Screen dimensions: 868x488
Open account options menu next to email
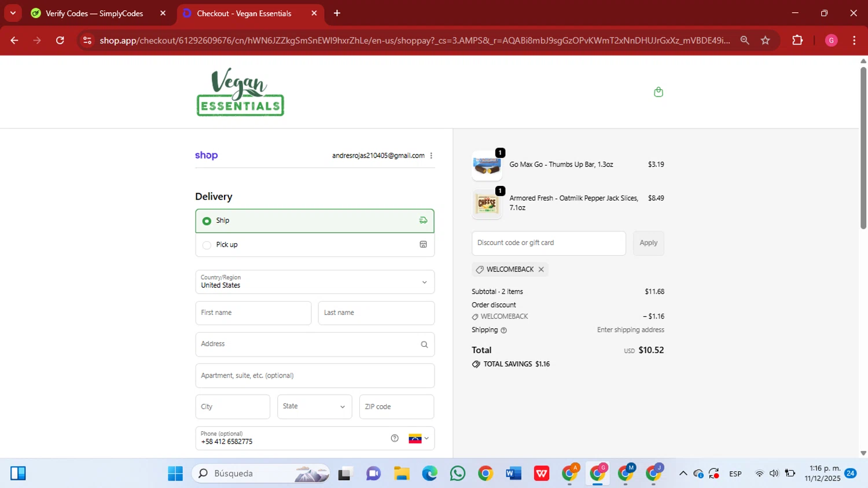click(431, 156)
